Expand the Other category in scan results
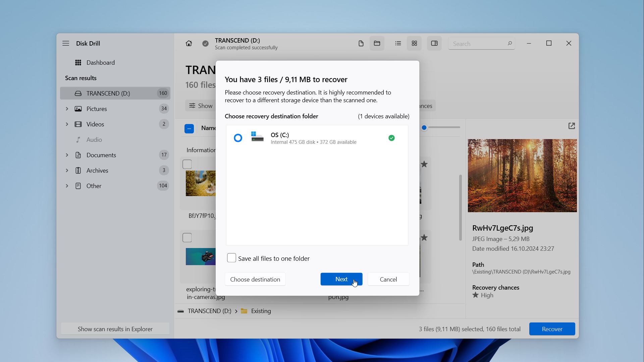 (67, 186)
